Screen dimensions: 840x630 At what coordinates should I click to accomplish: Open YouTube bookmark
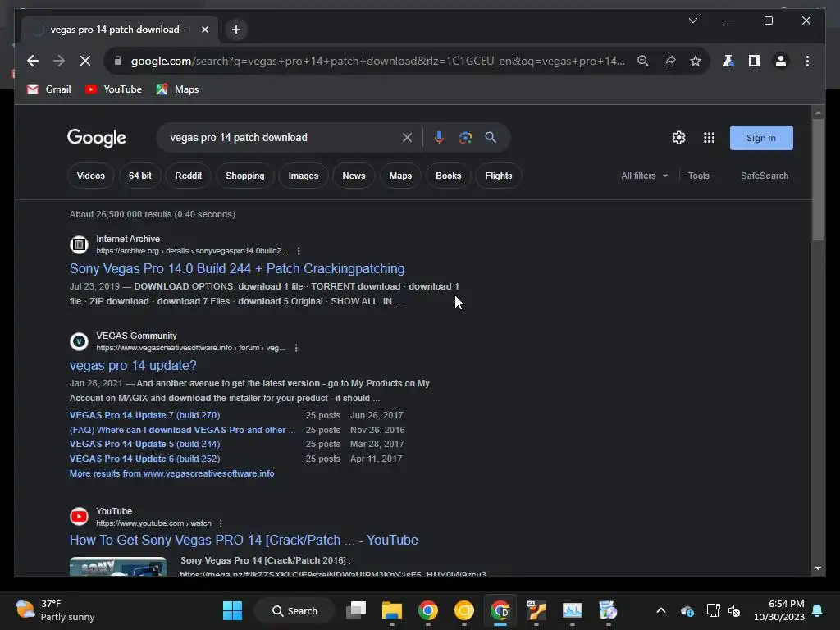click(113, 89)
